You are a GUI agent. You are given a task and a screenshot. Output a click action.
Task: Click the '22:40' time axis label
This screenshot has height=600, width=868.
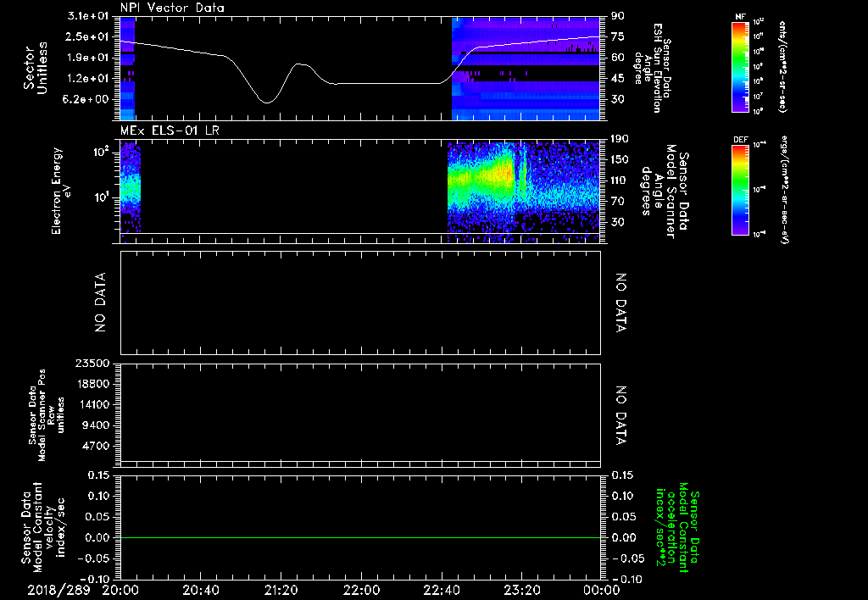coord(441,590)
